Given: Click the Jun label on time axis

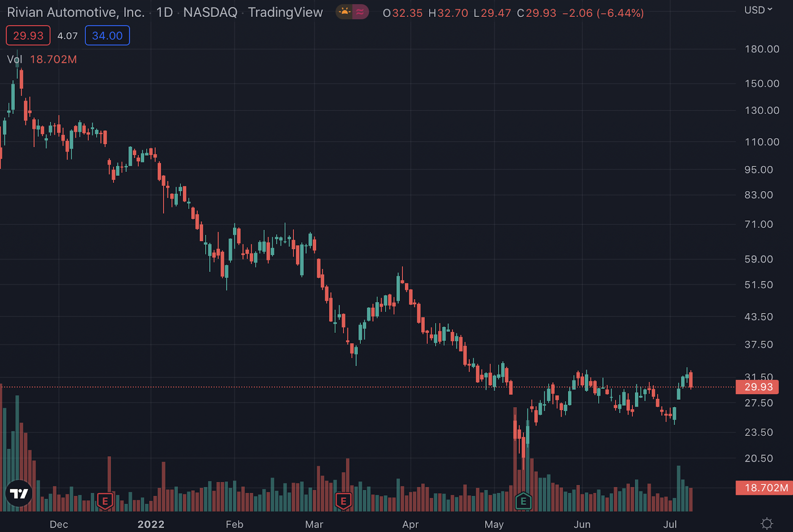Looking at the screenshot, I should 582,524.
